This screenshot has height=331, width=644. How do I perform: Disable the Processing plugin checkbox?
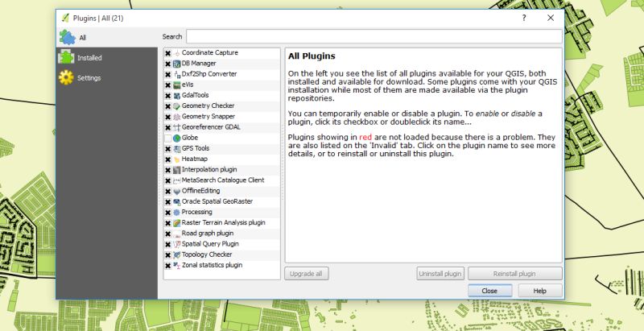click(167, 213)
